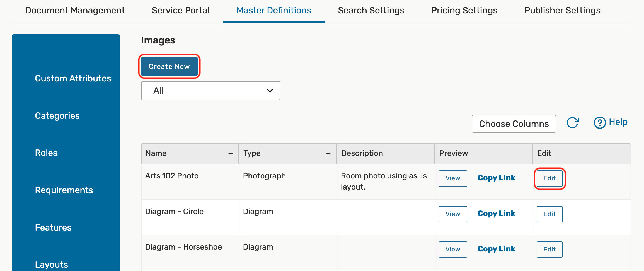Copy Link for Diagram - Horseshoe

[x=496, y=249]
